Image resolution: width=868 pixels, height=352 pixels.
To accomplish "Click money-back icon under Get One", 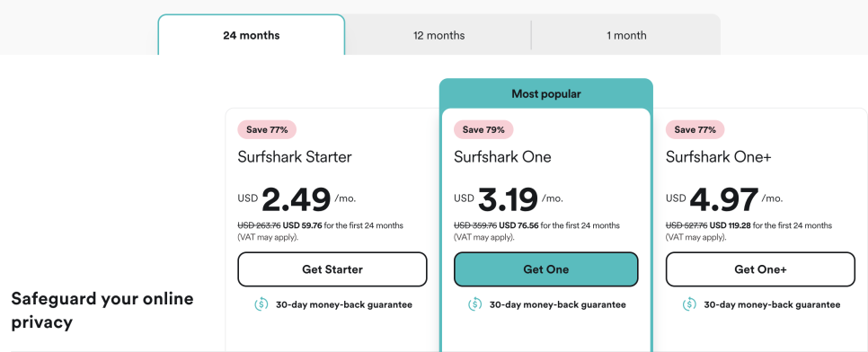I will pyautogui.click(x=475, y=304).
